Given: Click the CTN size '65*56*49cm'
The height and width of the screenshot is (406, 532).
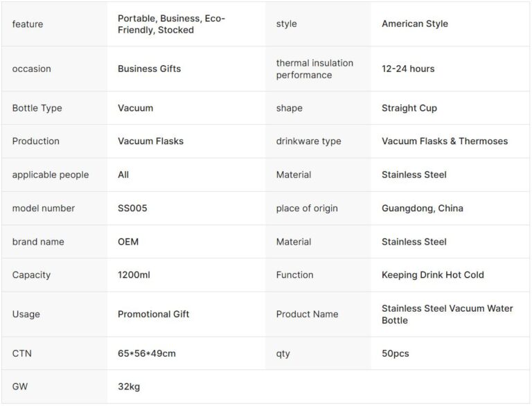Looking at the screenshot, I should click(146, 353).
